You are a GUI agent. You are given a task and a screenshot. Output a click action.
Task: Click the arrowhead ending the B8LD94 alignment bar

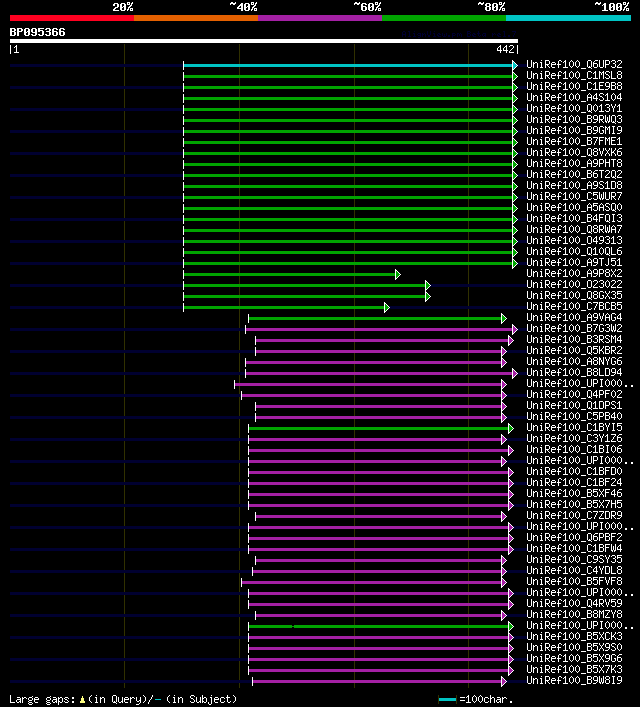click(515, 374)
